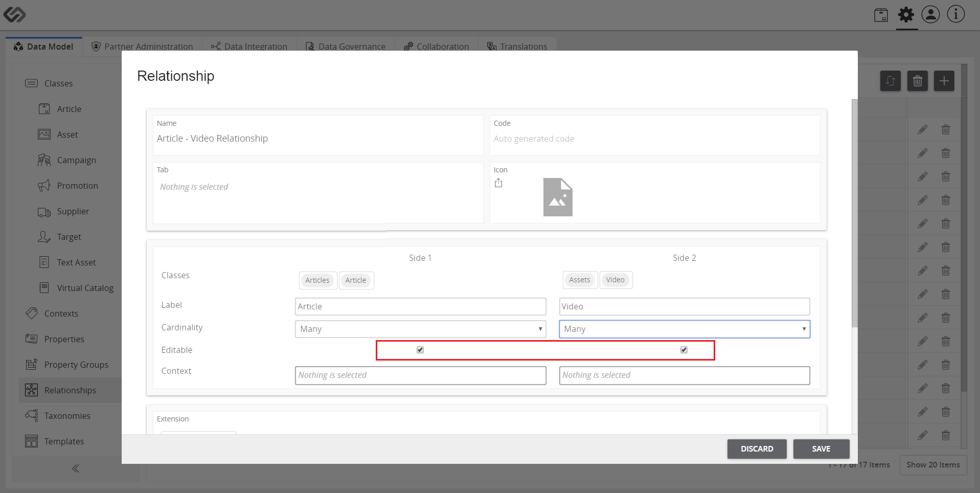Click the Side 2 Label input
Screen dimensions: 980x493
pyautogui.click(x=685, y=306)
